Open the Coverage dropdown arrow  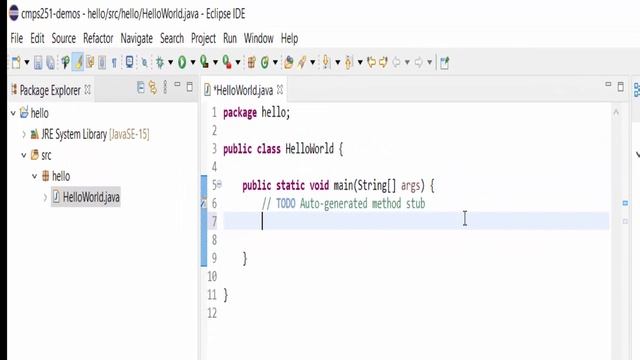pyautogui.click(x=215, y=62)
